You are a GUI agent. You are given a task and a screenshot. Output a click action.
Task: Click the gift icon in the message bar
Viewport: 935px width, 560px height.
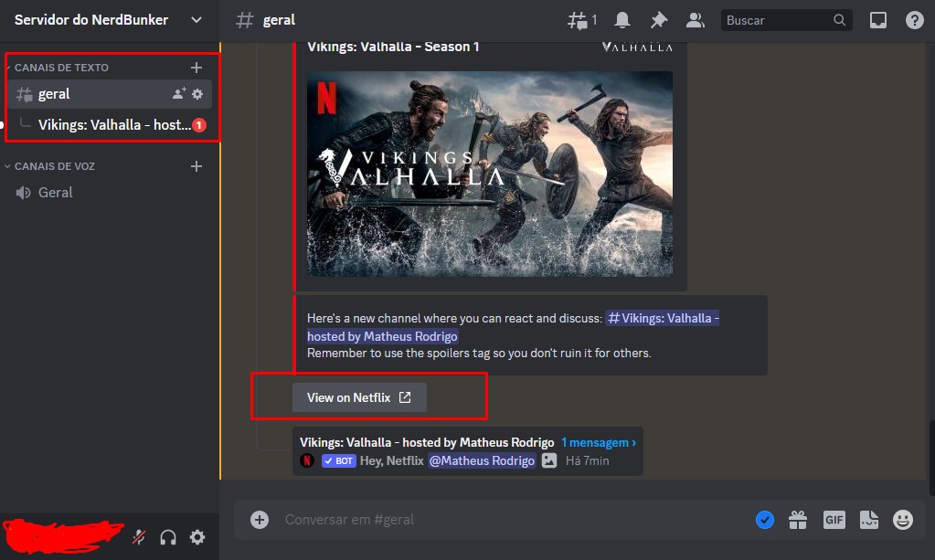[798, 519]
